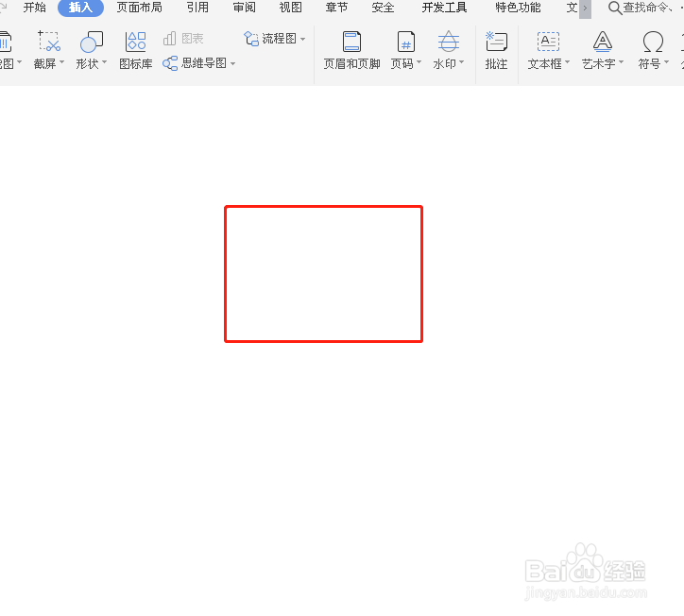
Task: Insert a 批注 comment
Action: (496, 51)
